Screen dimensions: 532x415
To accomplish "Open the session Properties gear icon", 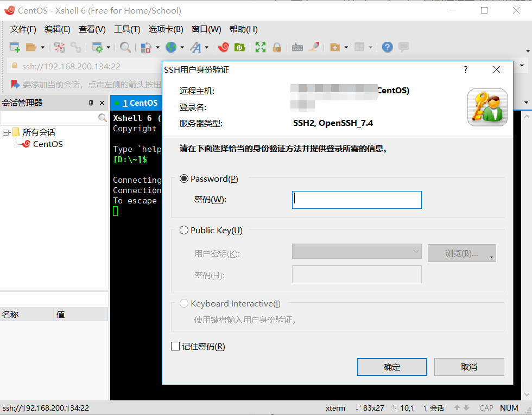I will tap(97, 47).
